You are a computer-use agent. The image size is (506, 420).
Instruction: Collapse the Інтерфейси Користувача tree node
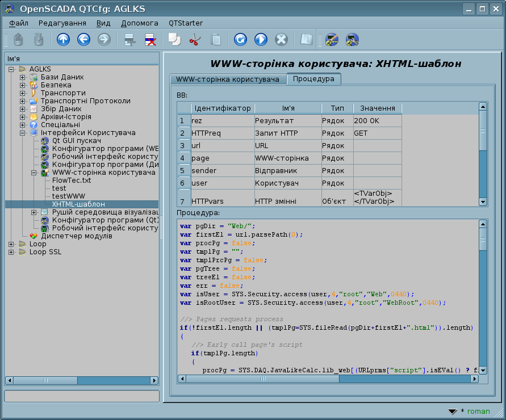[x=23, y=133]
